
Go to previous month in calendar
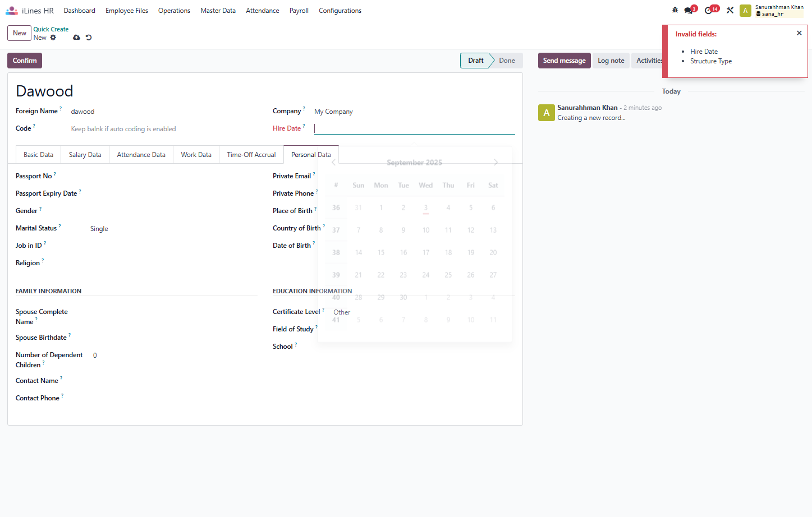[x=334, y=163]
